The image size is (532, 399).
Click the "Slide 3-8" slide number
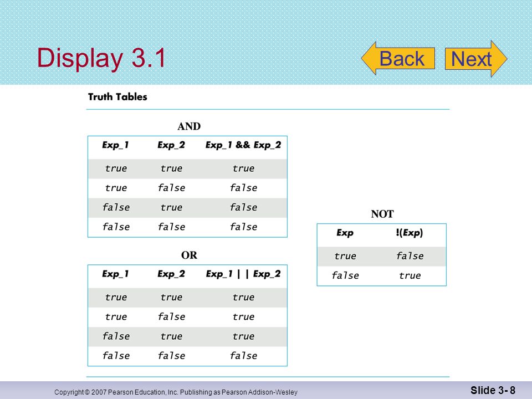493,390
